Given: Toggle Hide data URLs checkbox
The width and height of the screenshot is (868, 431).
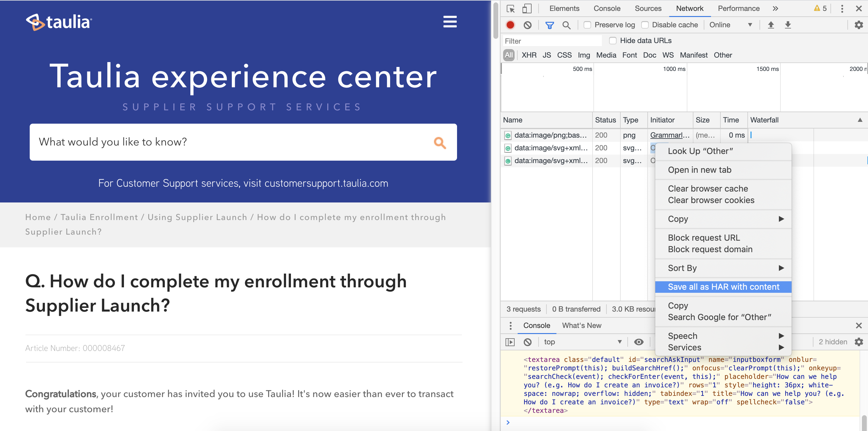Looking at the screenshot, I should (x=613, y=41).
